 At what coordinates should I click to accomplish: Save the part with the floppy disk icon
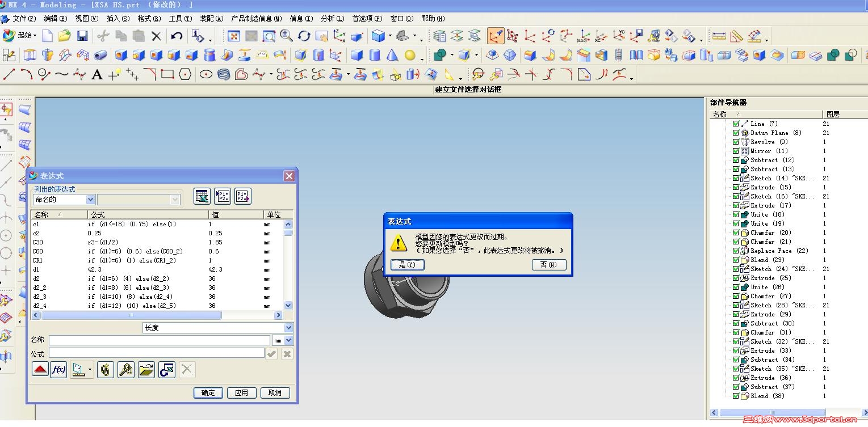click(82, 36)
